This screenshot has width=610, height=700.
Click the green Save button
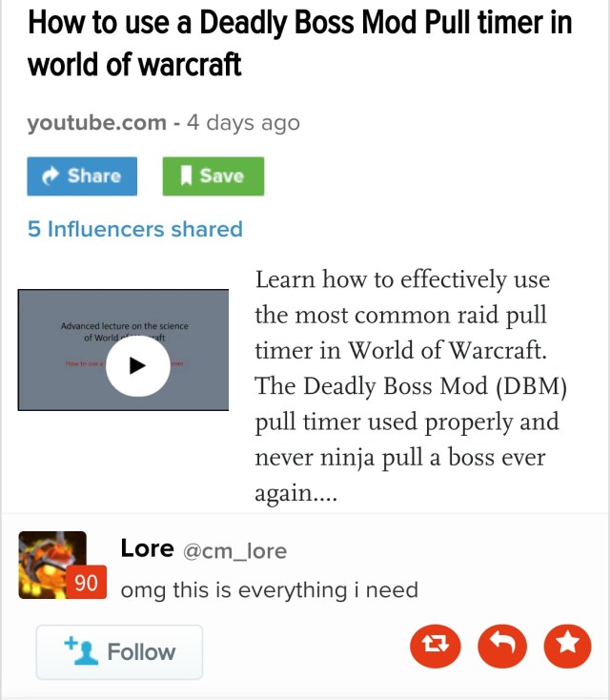[213, 176]
